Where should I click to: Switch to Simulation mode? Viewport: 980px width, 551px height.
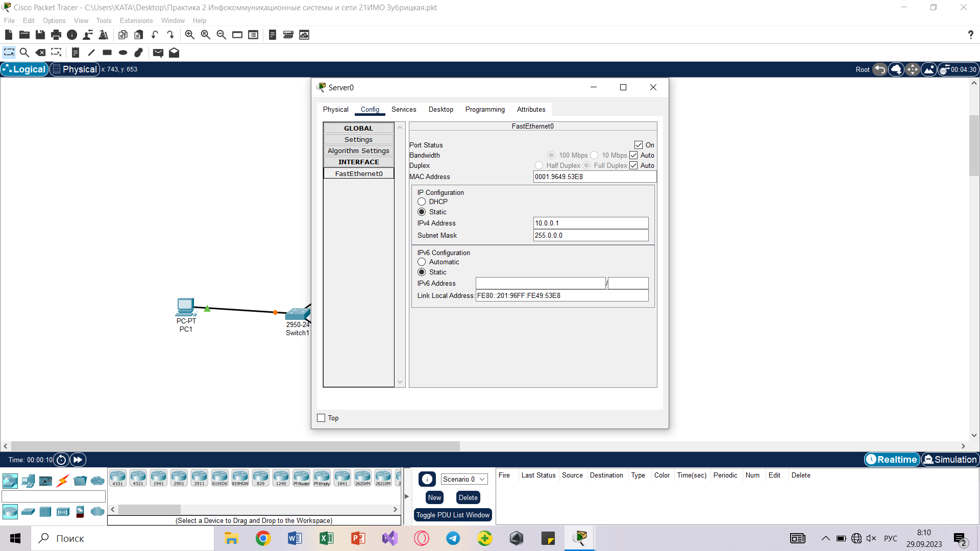[x=950, y=459]
